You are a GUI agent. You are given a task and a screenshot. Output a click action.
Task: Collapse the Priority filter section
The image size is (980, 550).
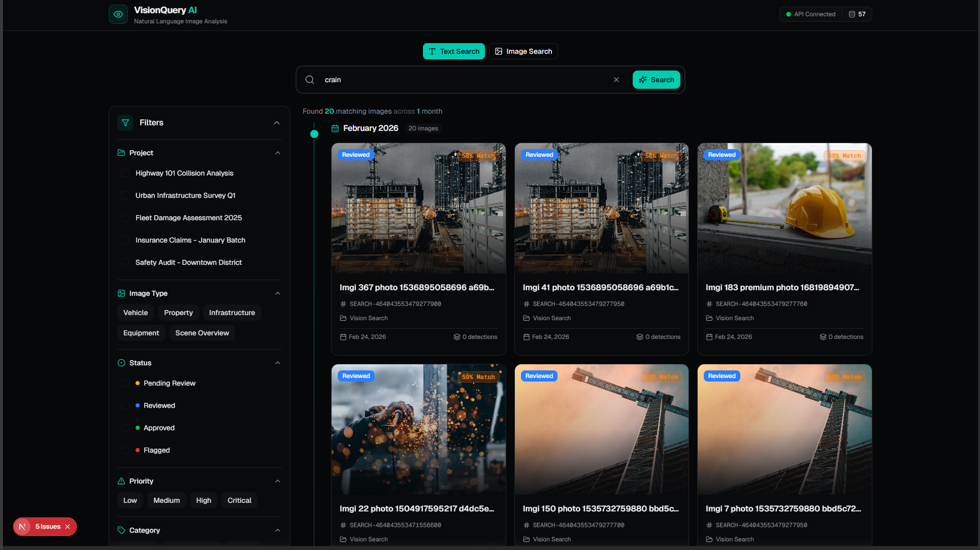coord(278,481)
